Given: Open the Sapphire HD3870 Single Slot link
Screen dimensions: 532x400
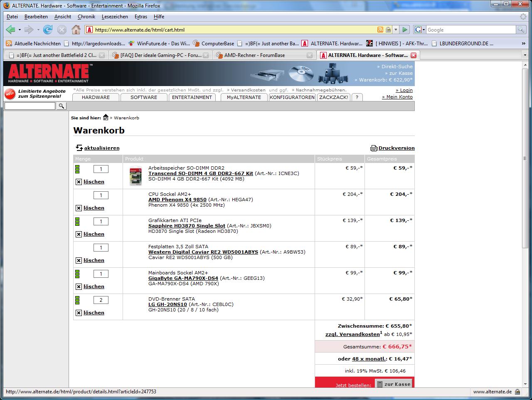Looking at the screenshot, I should (x=187, y=226).
